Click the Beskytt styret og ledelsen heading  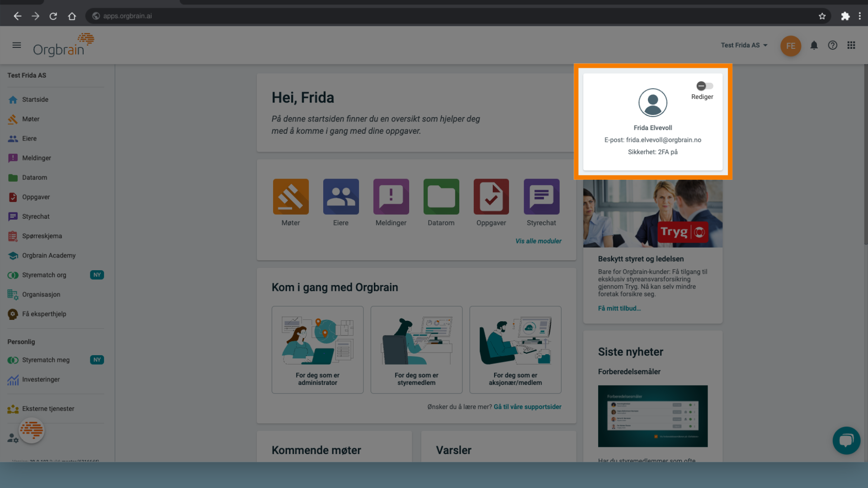coord(641,259)
